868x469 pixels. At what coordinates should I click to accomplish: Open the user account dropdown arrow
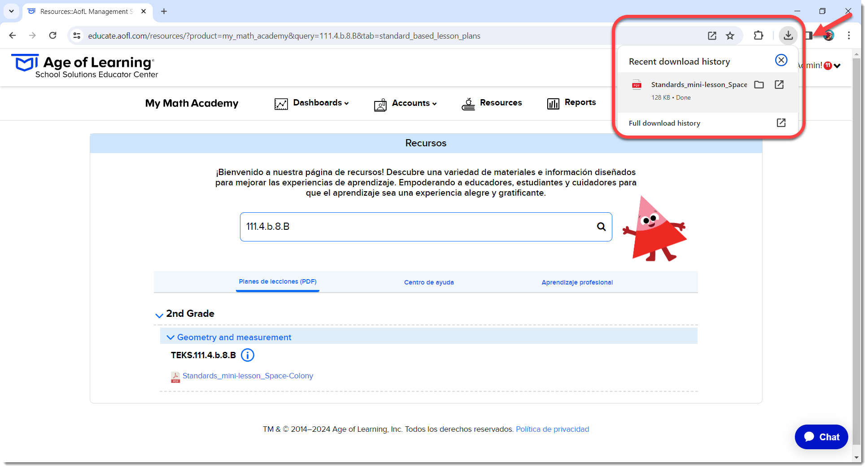point(837,66)
